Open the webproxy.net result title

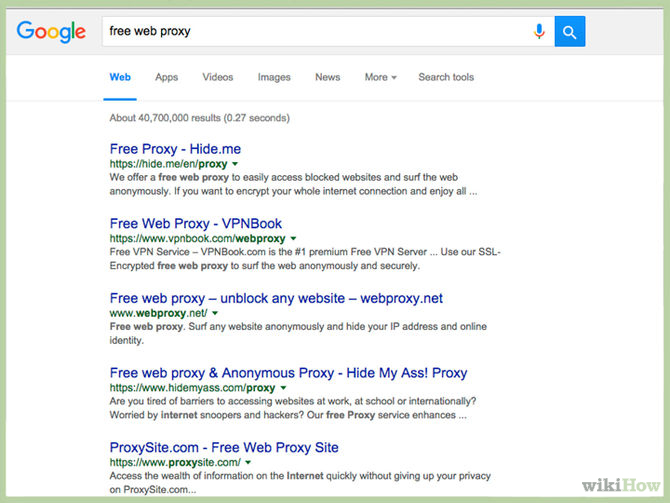(x=276, y=298)
